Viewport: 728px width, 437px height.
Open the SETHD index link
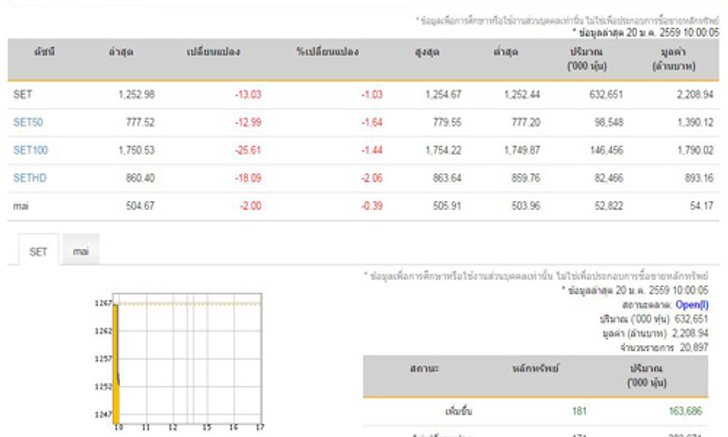[x=30, y=178]
